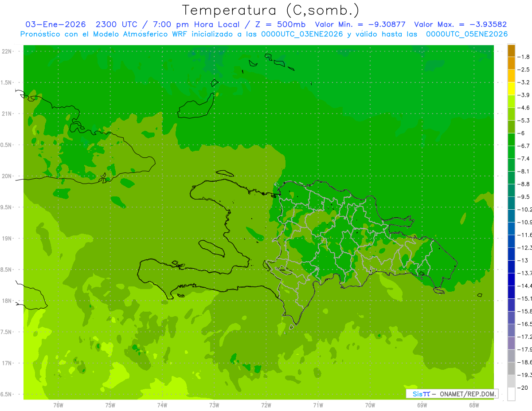
Task: Select the purple swatch between -17.2 and -17.9
Action: point(511,343)
